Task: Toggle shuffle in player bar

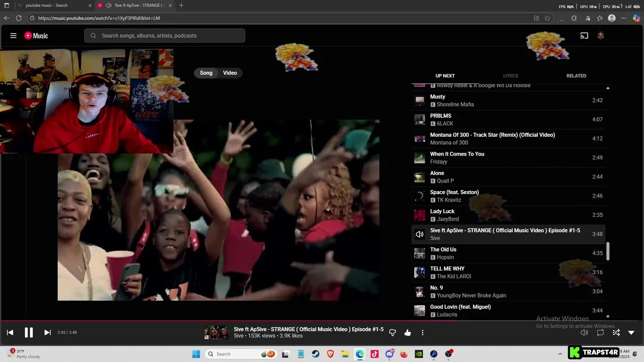Action: coord(616,332)
